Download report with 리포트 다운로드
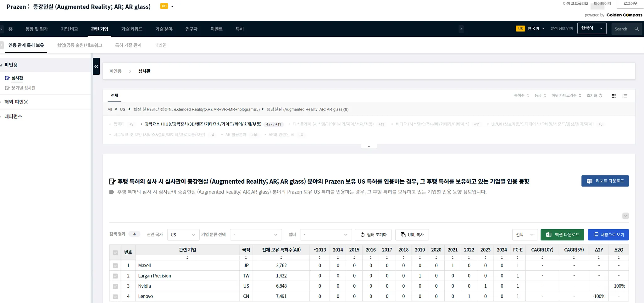This screenshot has width=644, height=303. (x=605, y=181)
